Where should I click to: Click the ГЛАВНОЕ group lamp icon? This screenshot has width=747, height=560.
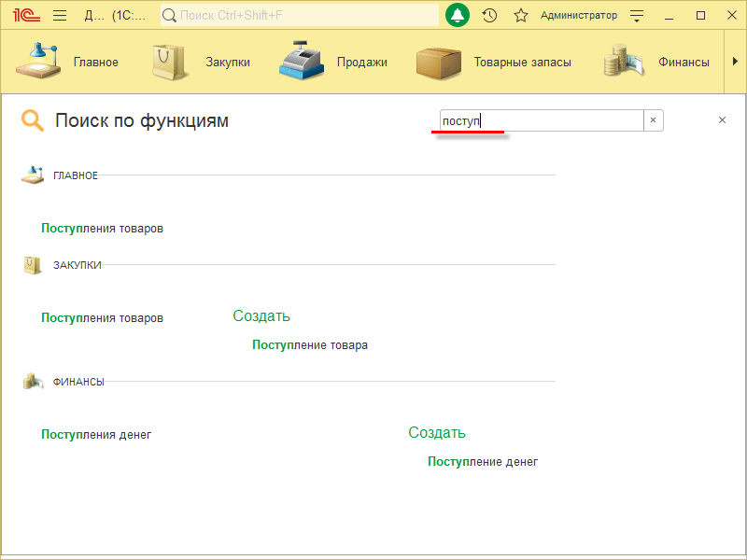33,175
